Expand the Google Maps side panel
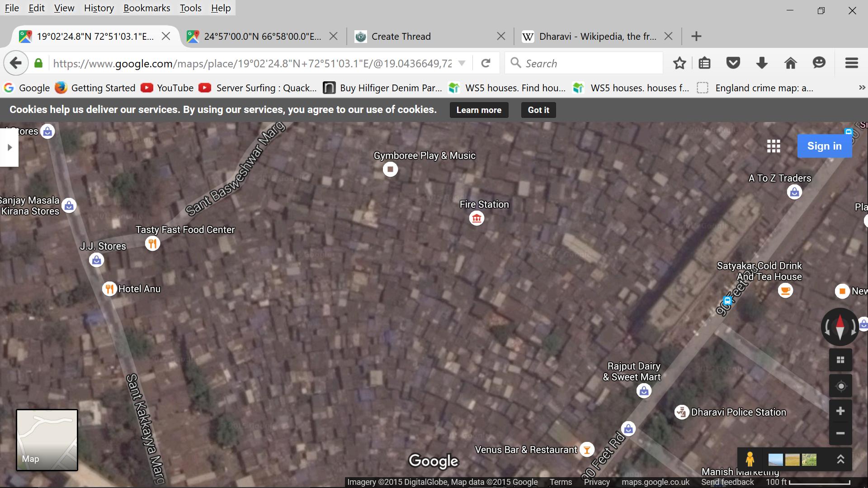This screenshot has height=488, width=868. pos(9,147)
